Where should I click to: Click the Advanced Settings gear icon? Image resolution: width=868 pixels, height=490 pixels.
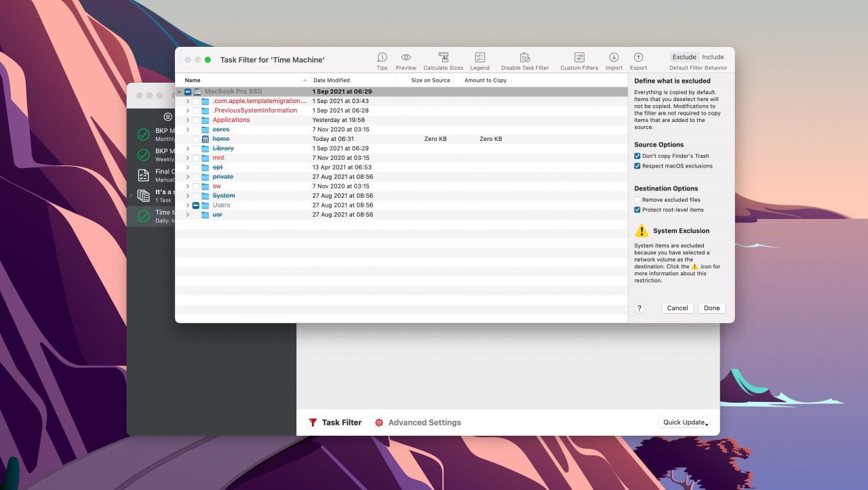pos(379,422)
